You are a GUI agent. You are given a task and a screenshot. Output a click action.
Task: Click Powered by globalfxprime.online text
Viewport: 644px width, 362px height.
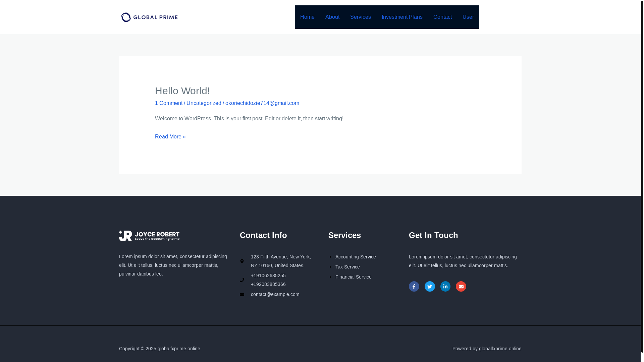tap(487, 349)
